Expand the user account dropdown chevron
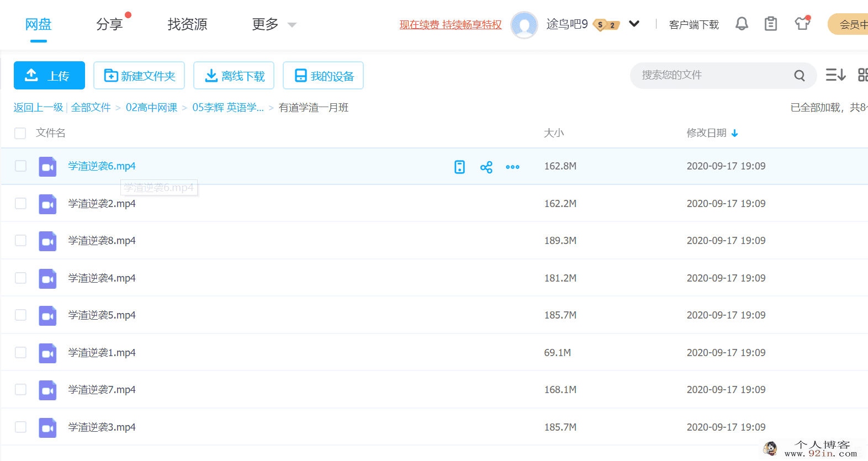 [634, 24]
